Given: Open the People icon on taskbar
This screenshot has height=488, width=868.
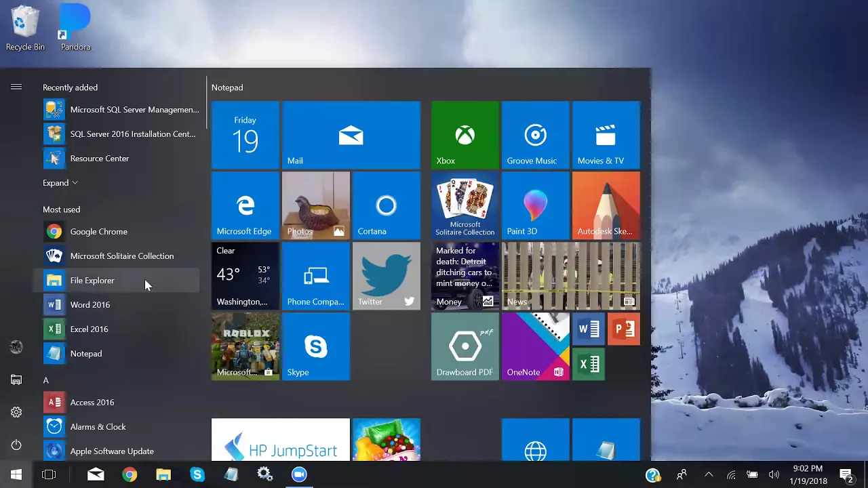Looking at the screenshot, I should (x=682, y=474).
